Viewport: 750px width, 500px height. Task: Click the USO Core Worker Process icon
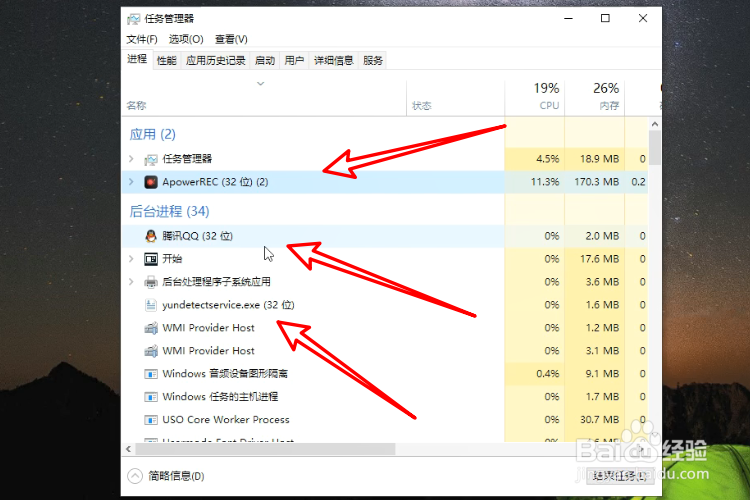151,420
